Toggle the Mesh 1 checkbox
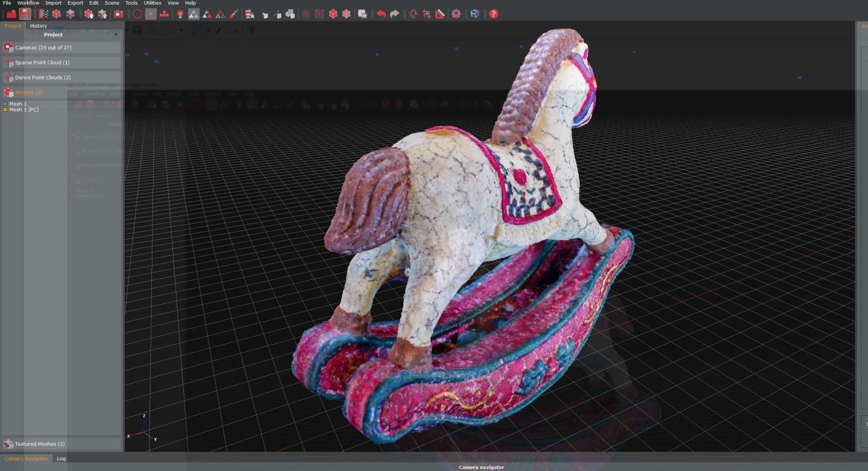The height and width of the screenshot is (471, 868). [5, 104]
